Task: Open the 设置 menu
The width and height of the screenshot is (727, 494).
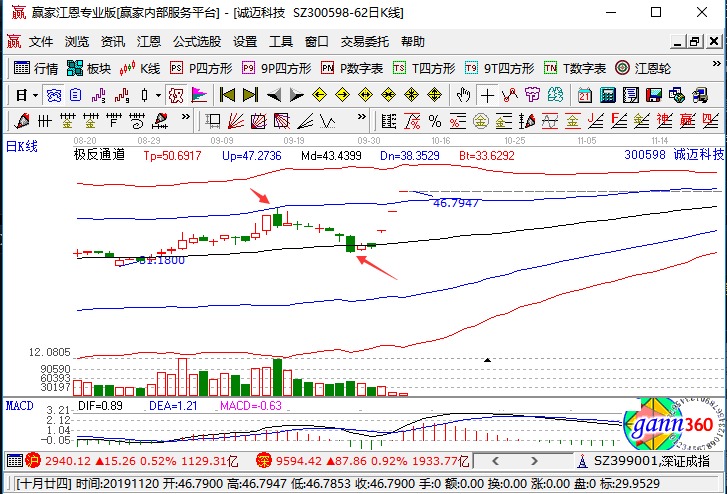Action: (245, 42)
